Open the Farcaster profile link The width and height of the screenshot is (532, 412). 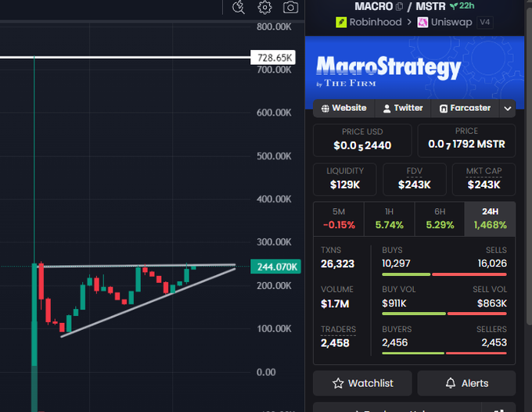(x=465, y=108)
